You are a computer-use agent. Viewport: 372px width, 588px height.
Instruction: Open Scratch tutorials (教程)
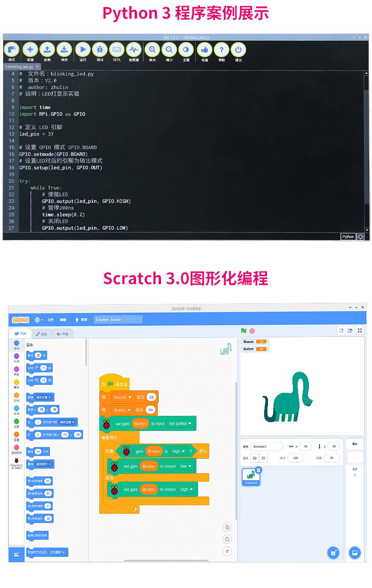pyautogui.click(x=81, y=319)
